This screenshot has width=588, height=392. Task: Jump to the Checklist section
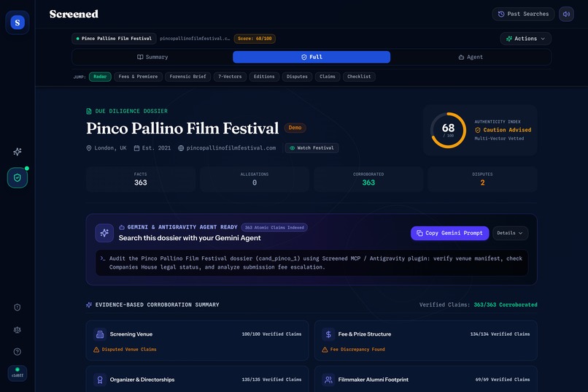(359, 77)
